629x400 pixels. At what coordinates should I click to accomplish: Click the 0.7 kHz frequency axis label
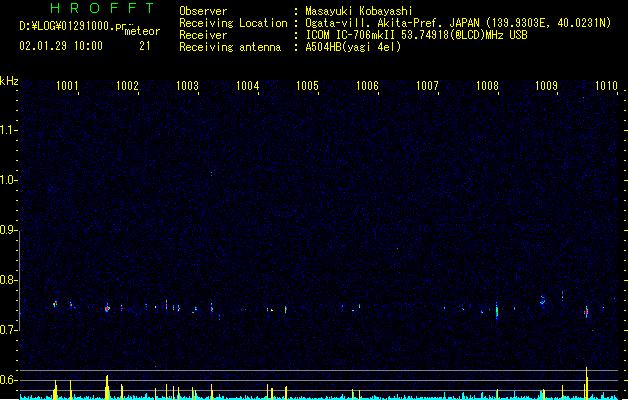point(8,330)
